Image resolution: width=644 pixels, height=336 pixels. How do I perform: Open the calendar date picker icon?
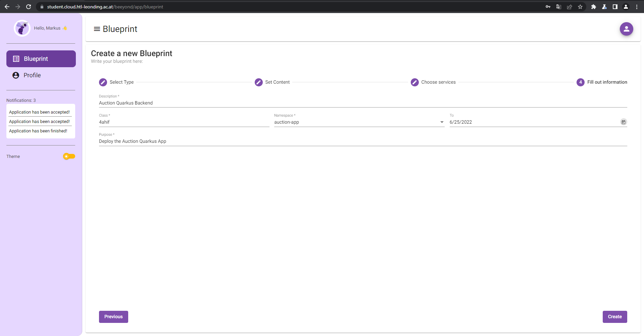624,122
